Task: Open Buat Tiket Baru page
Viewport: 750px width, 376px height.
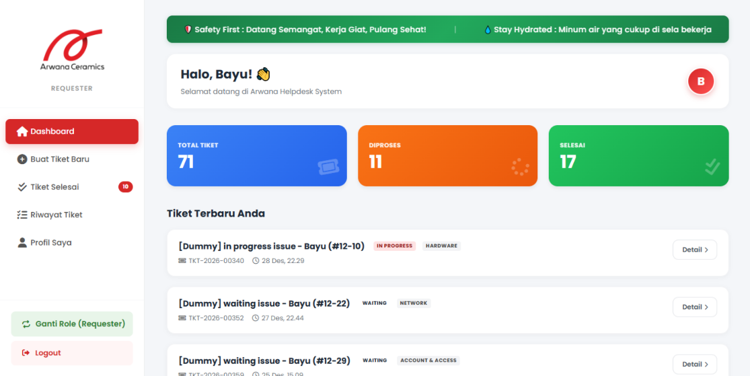Action: click(72, 159)
